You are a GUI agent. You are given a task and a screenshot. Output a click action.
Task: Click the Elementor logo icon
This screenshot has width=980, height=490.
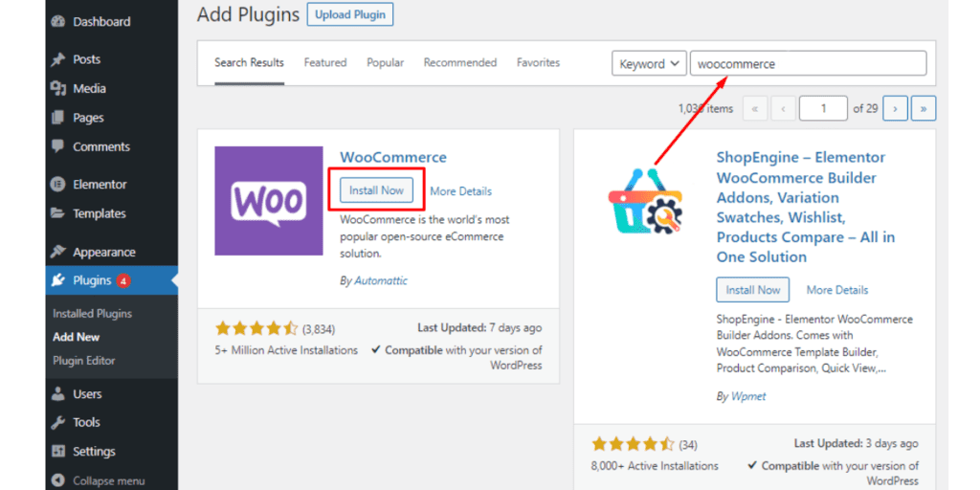click(x=58, y=185)
